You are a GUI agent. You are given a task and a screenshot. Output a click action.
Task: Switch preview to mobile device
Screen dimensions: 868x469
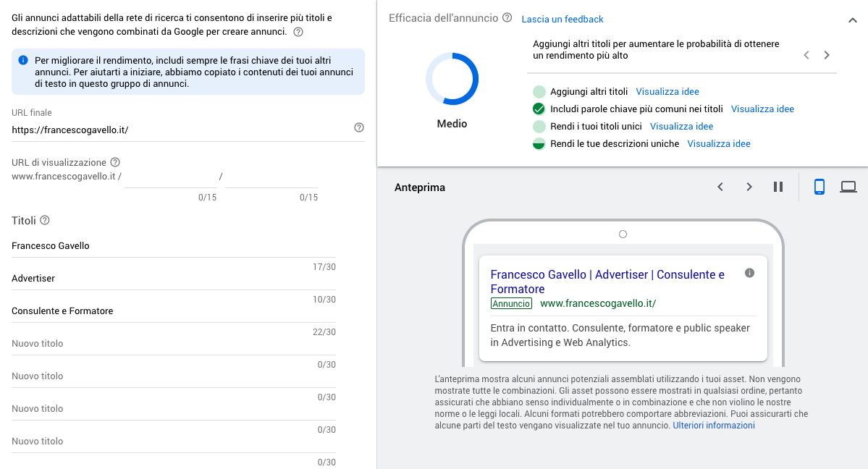(x=819, y=187)
